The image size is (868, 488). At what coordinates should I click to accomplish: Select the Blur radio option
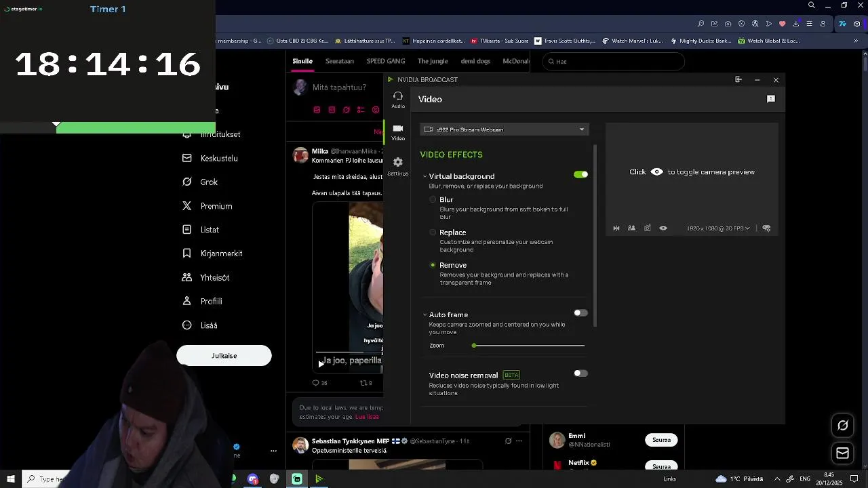(x=433, y=200)
